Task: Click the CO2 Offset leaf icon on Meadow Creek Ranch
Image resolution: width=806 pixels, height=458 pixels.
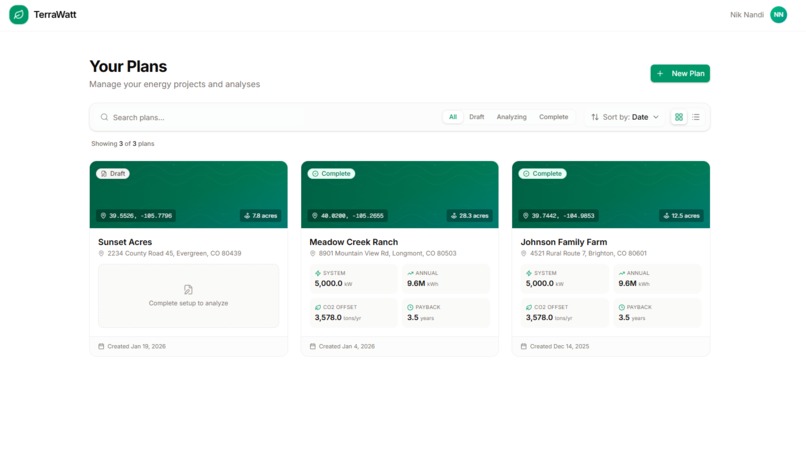Action: coord(318,307)
